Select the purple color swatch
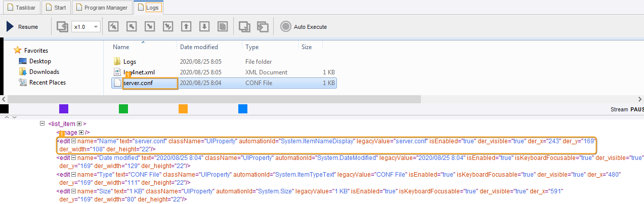 click(x=63, y=109)
